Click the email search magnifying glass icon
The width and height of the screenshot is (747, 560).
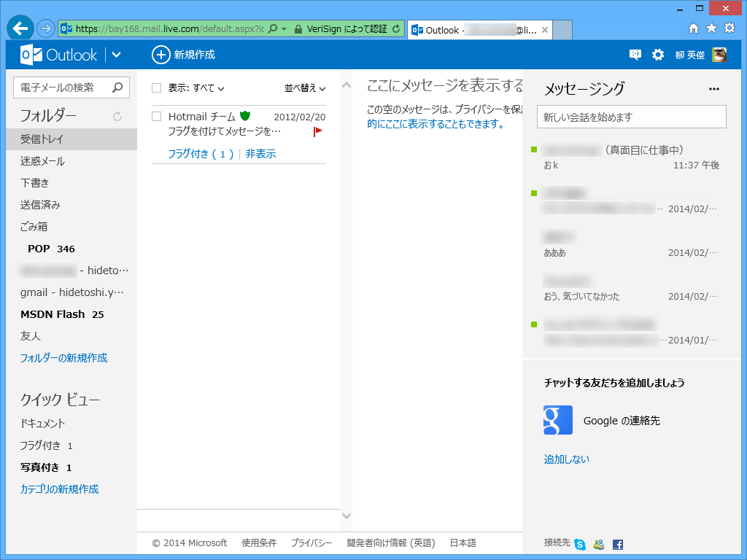117,87
